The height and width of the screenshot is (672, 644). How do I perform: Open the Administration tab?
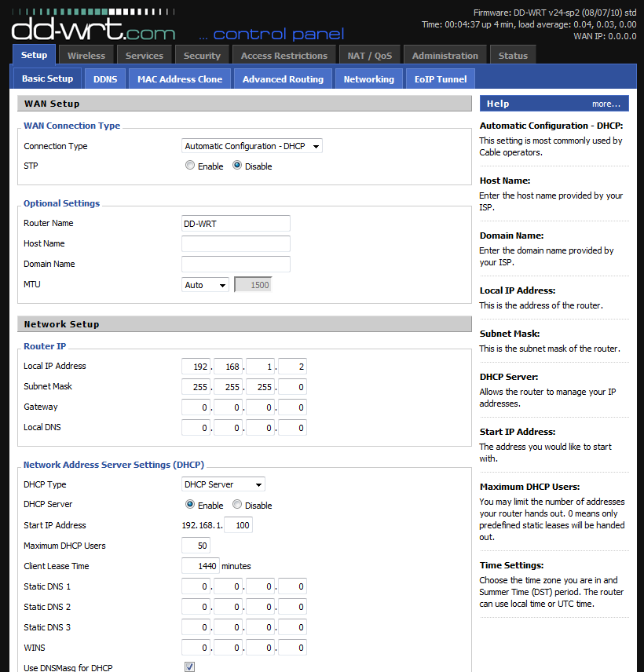[x=445, y=55]
